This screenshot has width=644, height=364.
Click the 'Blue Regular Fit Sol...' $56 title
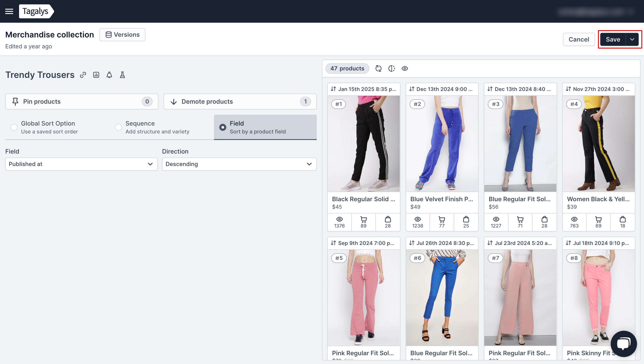click(x=520, y=199)
